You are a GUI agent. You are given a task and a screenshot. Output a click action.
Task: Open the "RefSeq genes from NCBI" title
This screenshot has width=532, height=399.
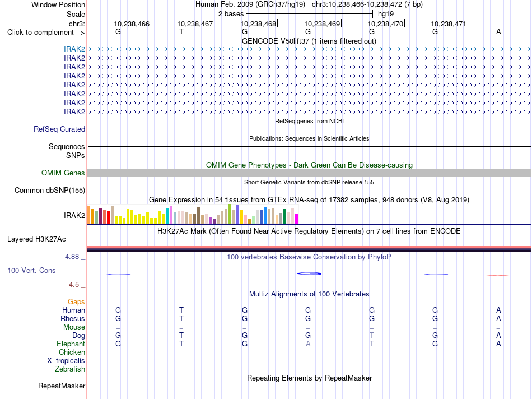click(309, 121)
